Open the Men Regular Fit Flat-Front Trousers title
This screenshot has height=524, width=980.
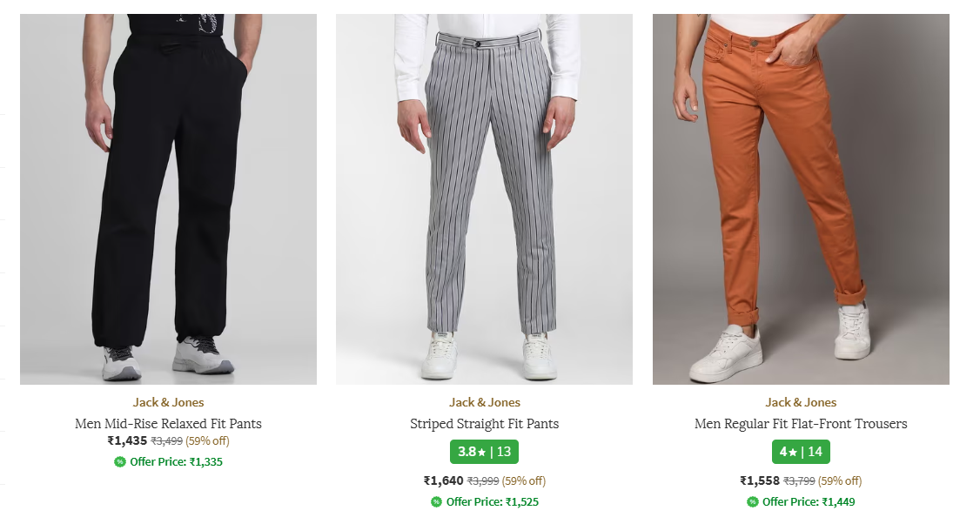pos(801,424)
